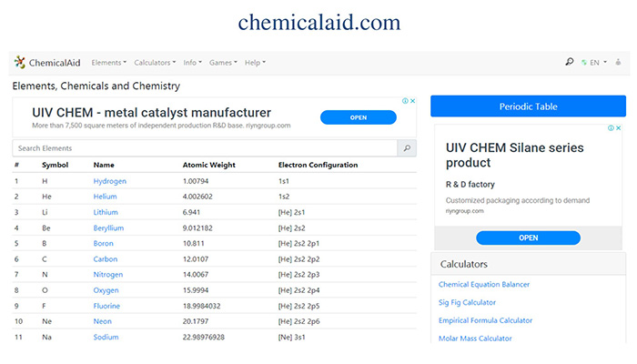Open the Hydrogen element link
This screenshot has height=364, width=637.
point(110,181)
